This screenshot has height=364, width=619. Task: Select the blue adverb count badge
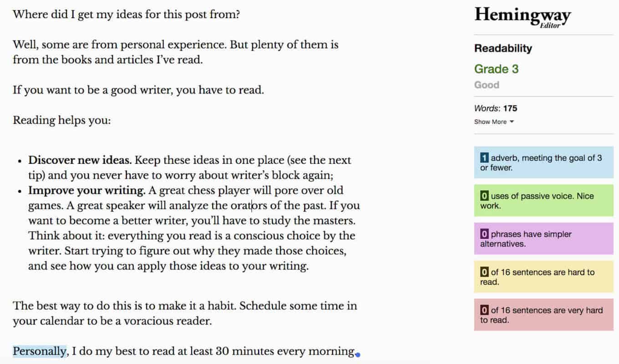(485, 158)
